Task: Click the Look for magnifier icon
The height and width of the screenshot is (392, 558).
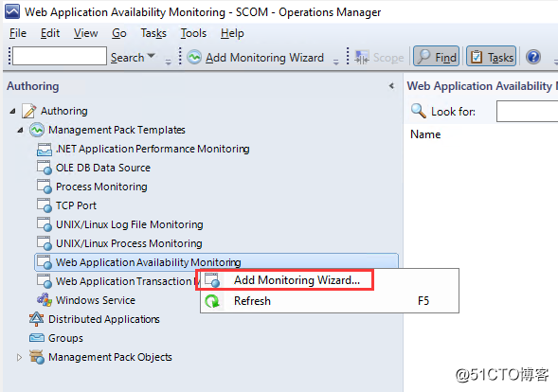Action: click(x=418, y=111)
